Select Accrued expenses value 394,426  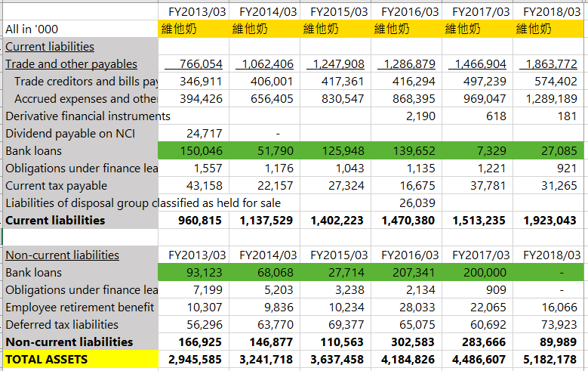[193, 98]
